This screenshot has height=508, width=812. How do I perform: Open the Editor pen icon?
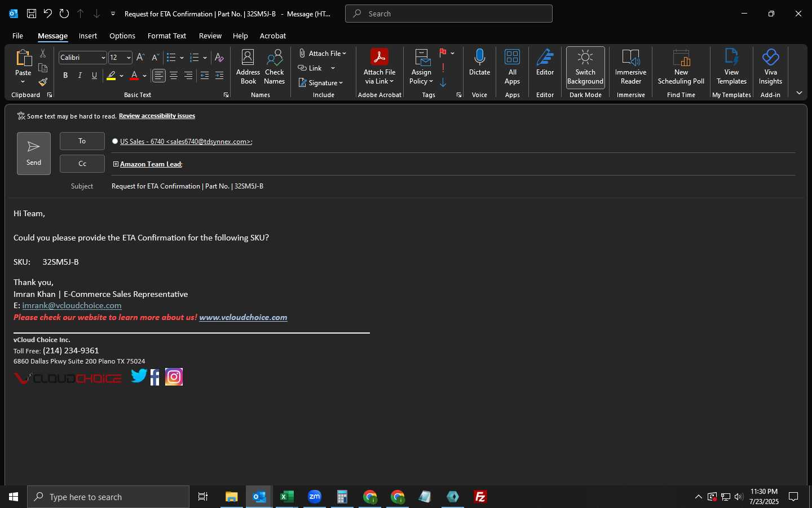pos(545,63)
